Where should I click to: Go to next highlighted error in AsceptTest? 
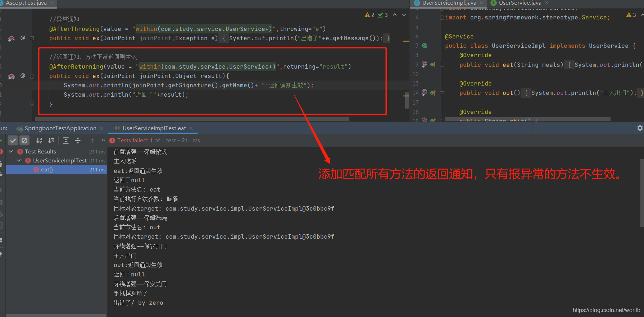pyautogui.click(x=404, y=15)
